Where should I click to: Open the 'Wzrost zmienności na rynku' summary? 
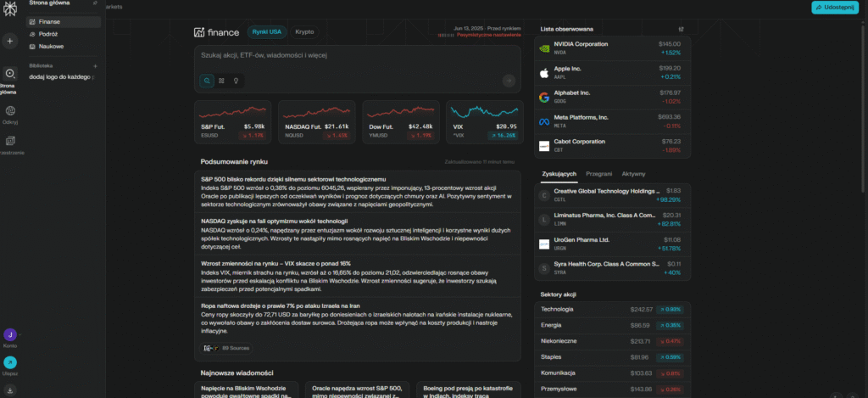[x=357, y=276]
